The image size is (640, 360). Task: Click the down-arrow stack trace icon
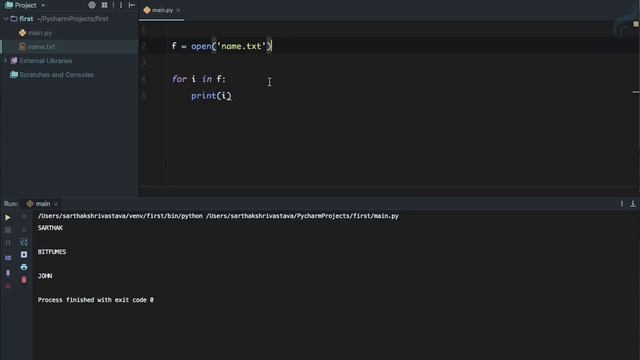coord(24,230)
